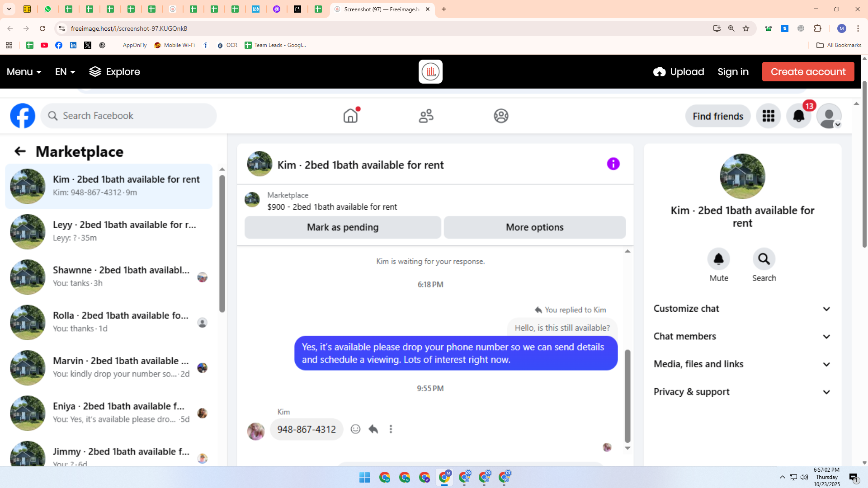
Task: Open the Menu dropdown in Freeimage header
Action: tap(24, 72)
